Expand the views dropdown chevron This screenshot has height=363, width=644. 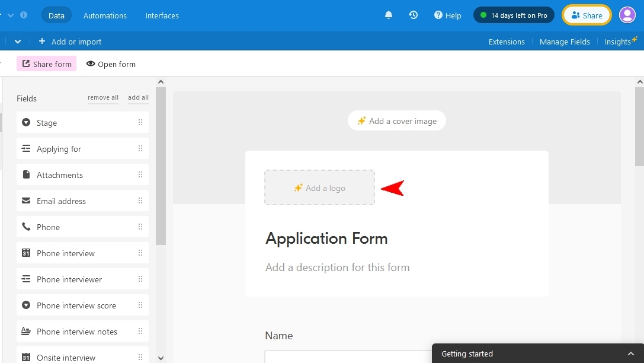18,42
